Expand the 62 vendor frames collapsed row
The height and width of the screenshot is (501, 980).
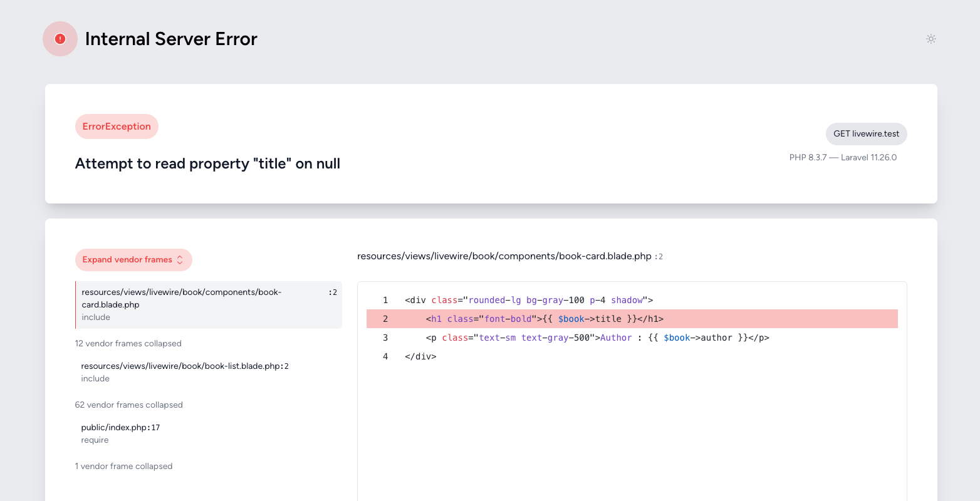(x=129, y=405)
